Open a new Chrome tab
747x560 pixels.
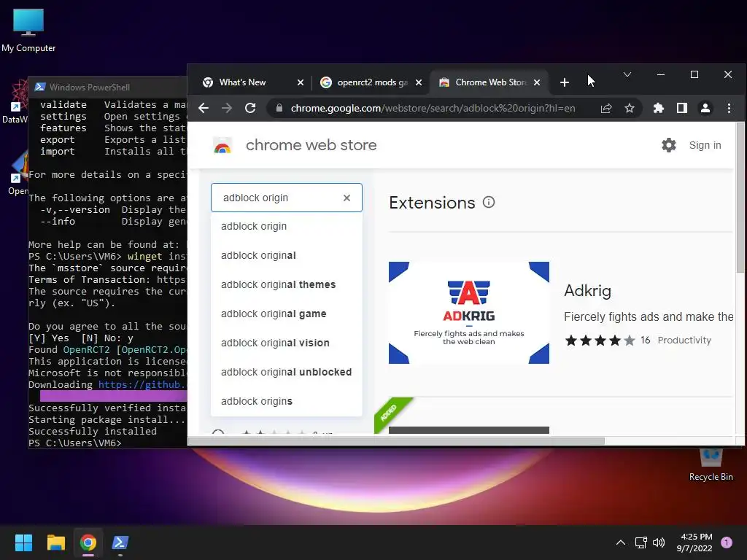coord(565,82)
